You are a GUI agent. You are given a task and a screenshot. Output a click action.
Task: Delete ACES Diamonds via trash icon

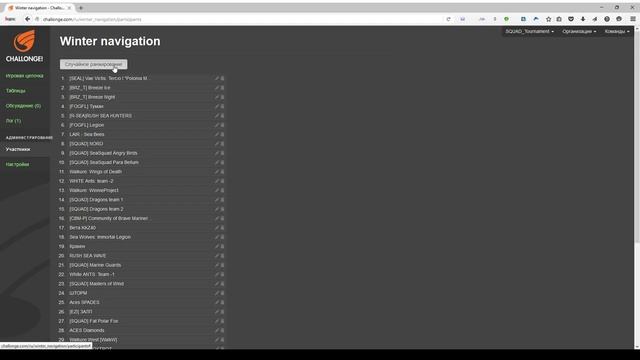point(222,331)
